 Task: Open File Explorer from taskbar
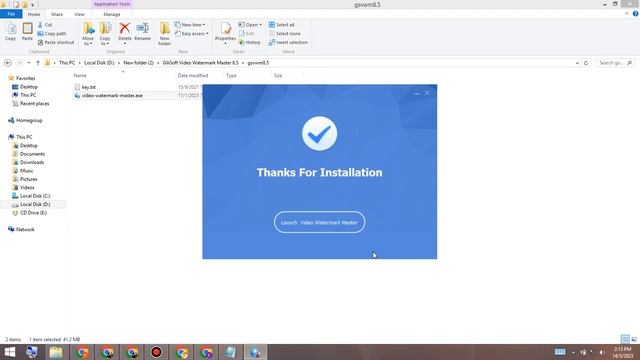click(56, 352)
